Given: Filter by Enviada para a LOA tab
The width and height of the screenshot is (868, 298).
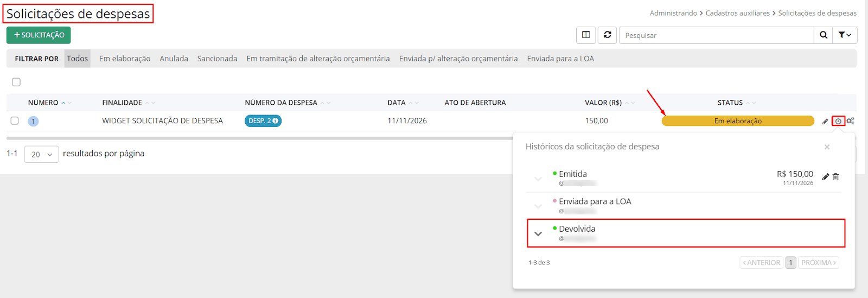Looking at the screenshot, I should point(560,59).
